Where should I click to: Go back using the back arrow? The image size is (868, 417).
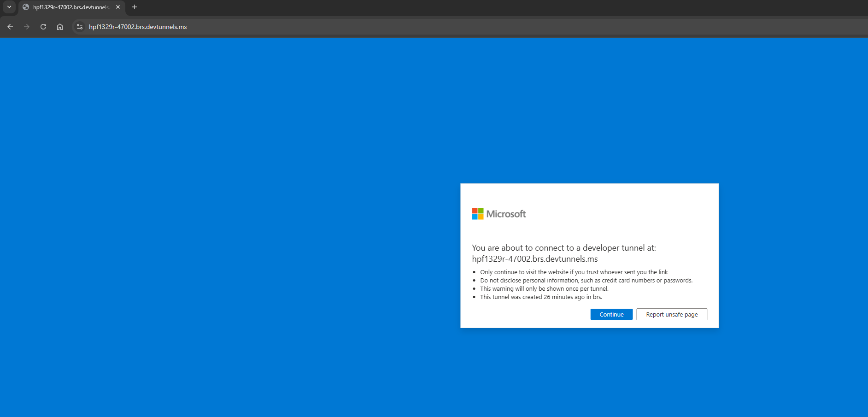pyautogui.click(x=10, y=27)
